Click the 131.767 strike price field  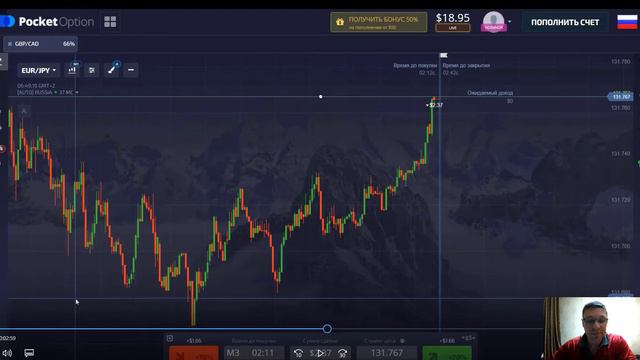click(x=387, y=353)
